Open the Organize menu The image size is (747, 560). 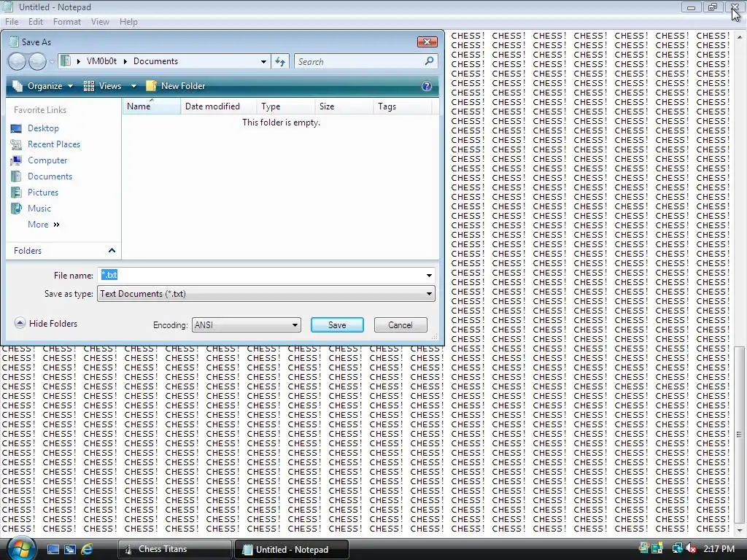coord(43,86)
